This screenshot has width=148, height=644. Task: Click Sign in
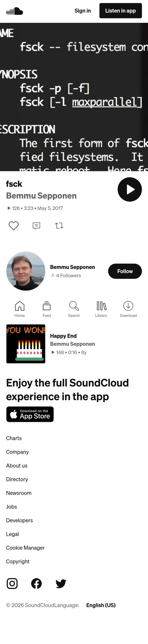[x=83, y=11]
